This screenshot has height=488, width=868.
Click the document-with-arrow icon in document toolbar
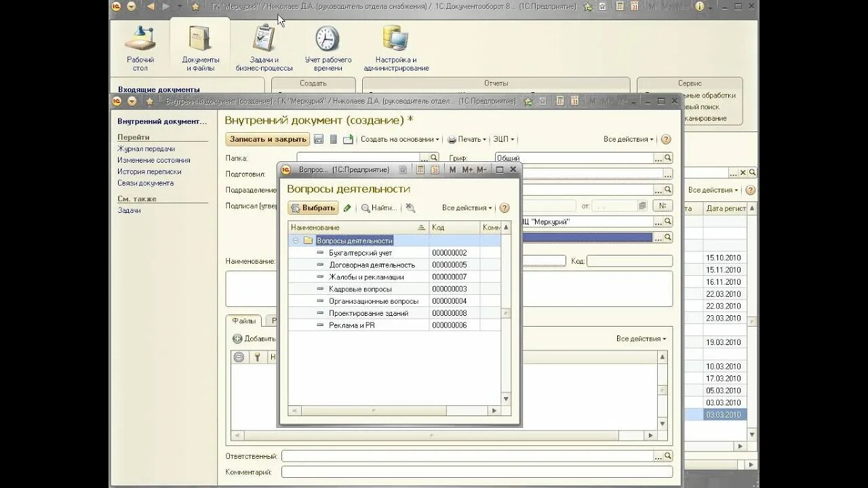click(x=348, y=139)
